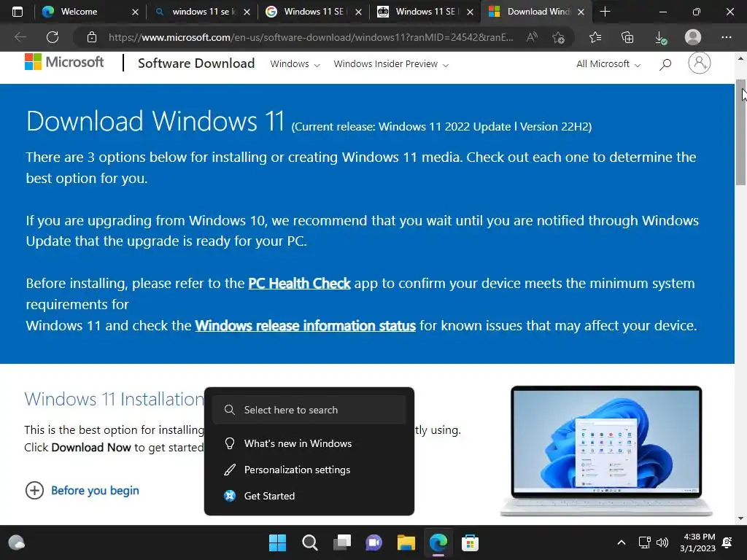Expand the Windows dropdown menu
This screenshot has height=560, width=747.
[x=295, y=64]
